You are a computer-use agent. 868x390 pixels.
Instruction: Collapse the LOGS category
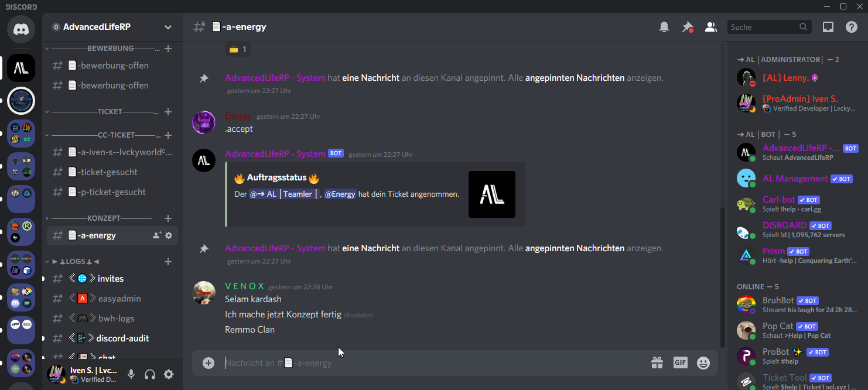click(x=76, y=262)
